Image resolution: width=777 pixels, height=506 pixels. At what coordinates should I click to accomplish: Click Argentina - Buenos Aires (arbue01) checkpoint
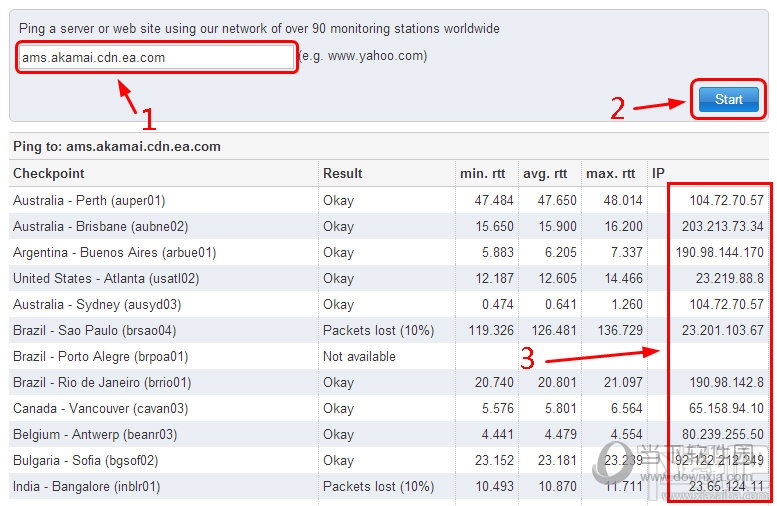[114, 252]
